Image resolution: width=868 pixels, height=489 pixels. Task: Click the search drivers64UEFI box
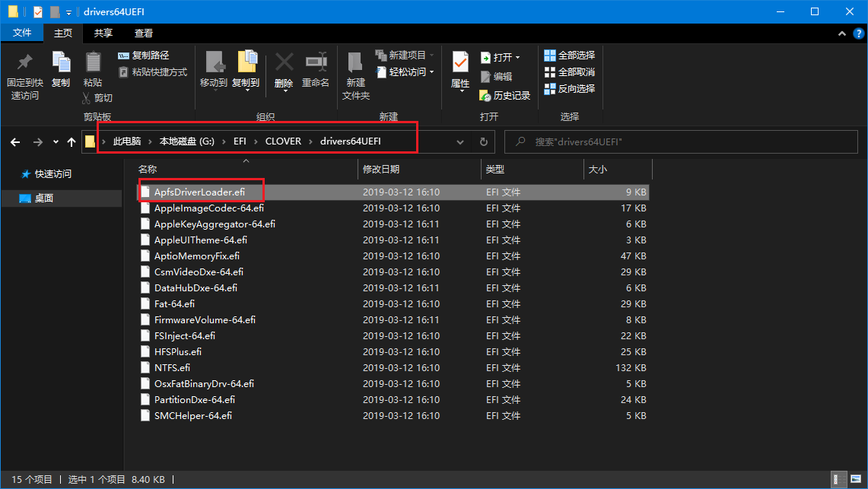pyautogui.click(x=681, y=142)
